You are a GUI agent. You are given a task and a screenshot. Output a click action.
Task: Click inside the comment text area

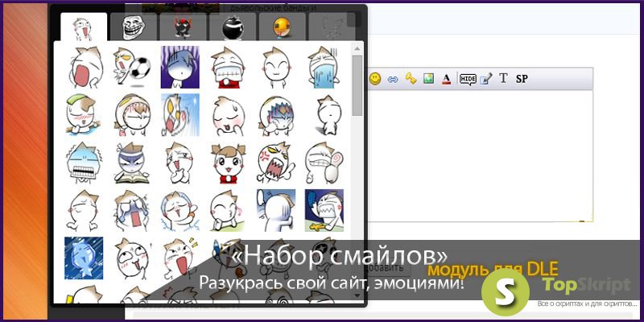coord(480,156)
